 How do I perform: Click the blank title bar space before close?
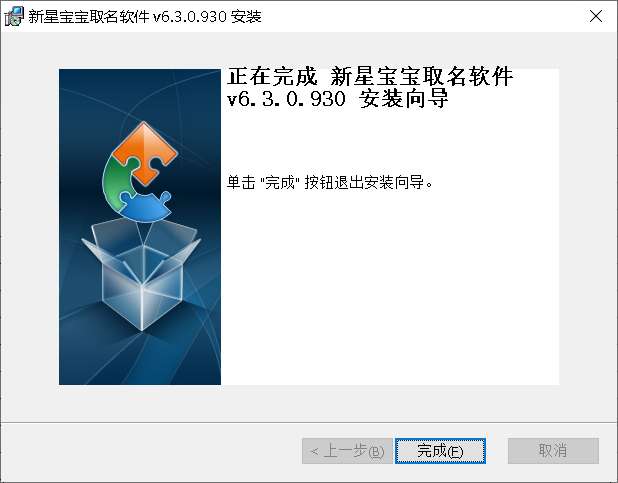[x=422, y=17]
